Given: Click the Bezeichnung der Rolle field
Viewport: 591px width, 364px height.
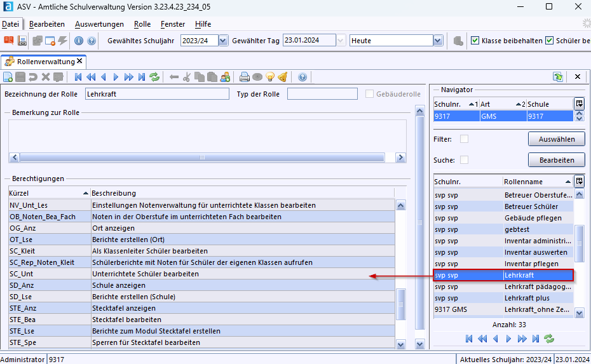Looking at the screenshot, I should pos(157,94).
